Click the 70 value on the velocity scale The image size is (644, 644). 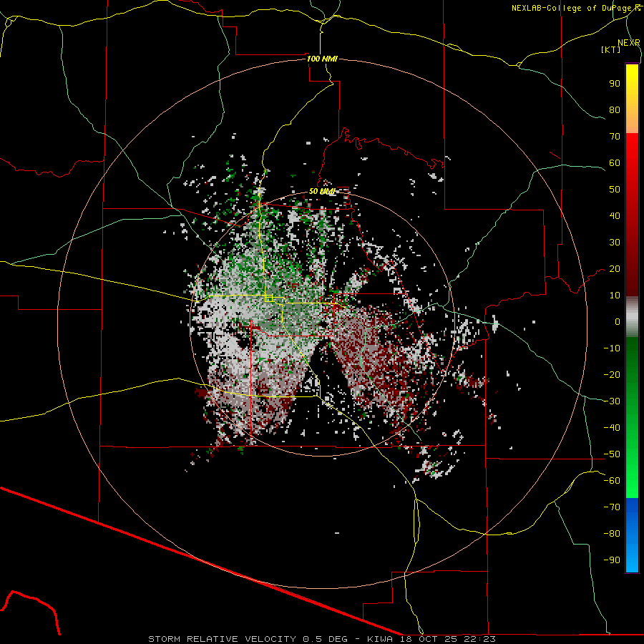[x=615, y=137]
